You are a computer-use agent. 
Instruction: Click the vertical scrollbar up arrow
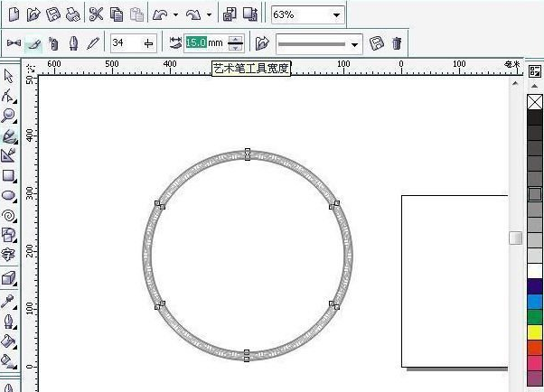click(x=515, y=83)
